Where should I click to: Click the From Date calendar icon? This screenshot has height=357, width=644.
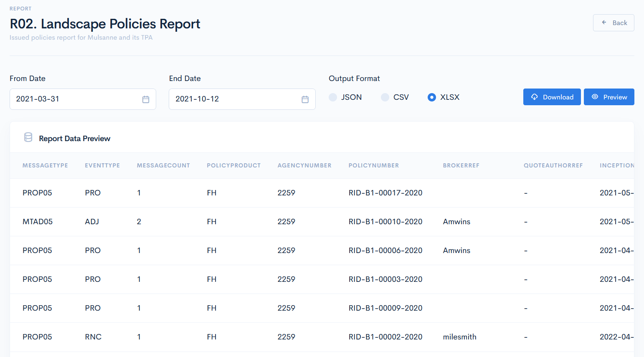click(x=146, y=99)
